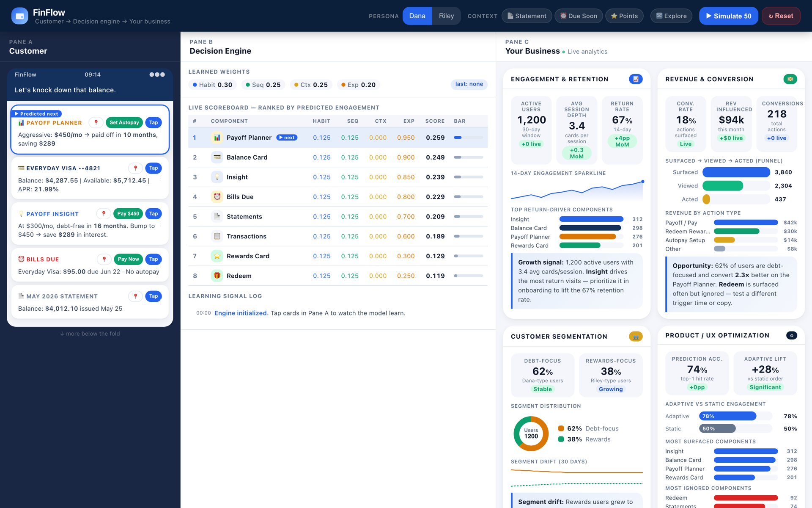Click the 'next' badge on Payoff Planner row
This screenshot has width=812, height=508.
(287, 138)
